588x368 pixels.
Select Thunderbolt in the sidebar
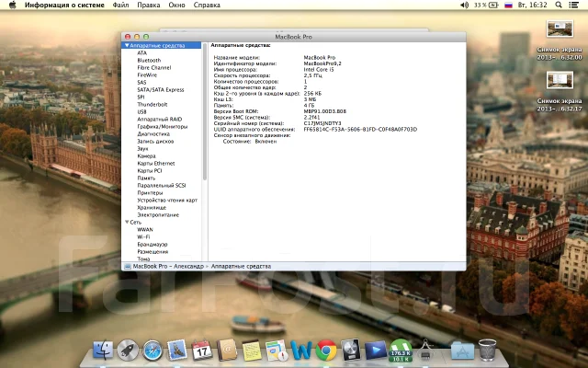point(153,104)
